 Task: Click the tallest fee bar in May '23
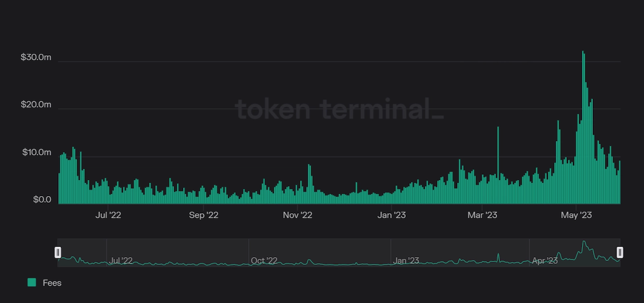pos(583,127)
